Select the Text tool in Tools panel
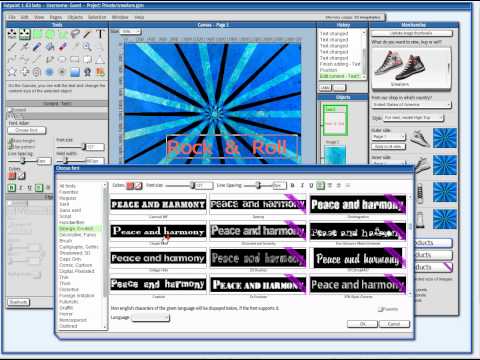Image resolution: width=480 pixels, height=360 pixels. pos(100,34)
